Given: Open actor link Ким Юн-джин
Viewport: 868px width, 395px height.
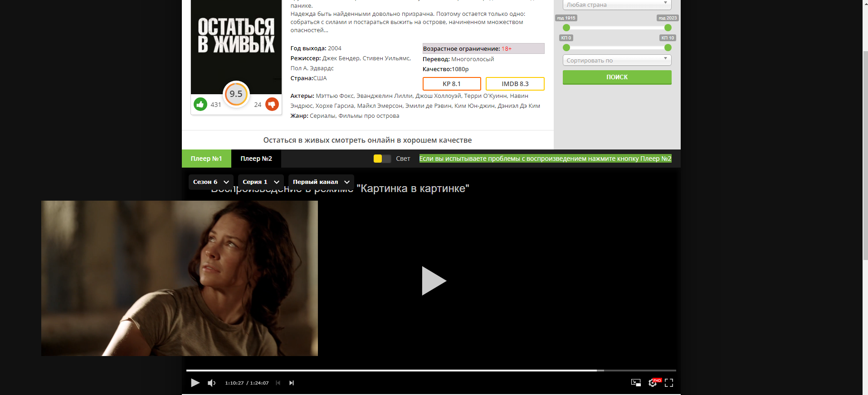Looking at the screenshot, I should pyautogui.click(x=474, y=106).
